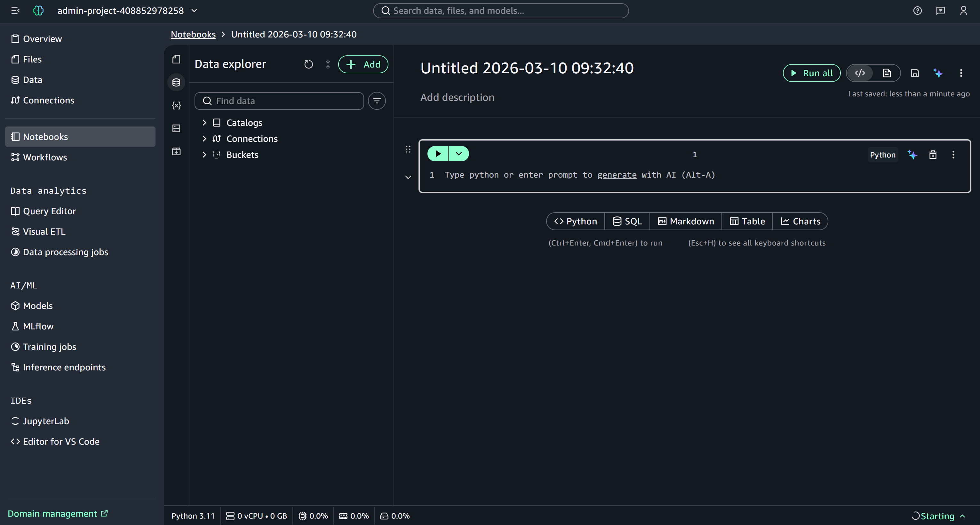Select the Data explorer database icon in rail
980x525 pixels.
176,82
